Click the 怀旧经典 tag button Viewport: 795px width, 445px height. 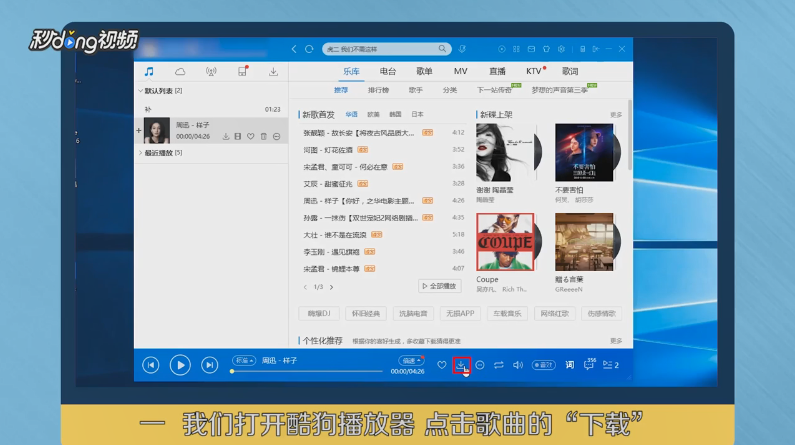click(x=366, y=314)
